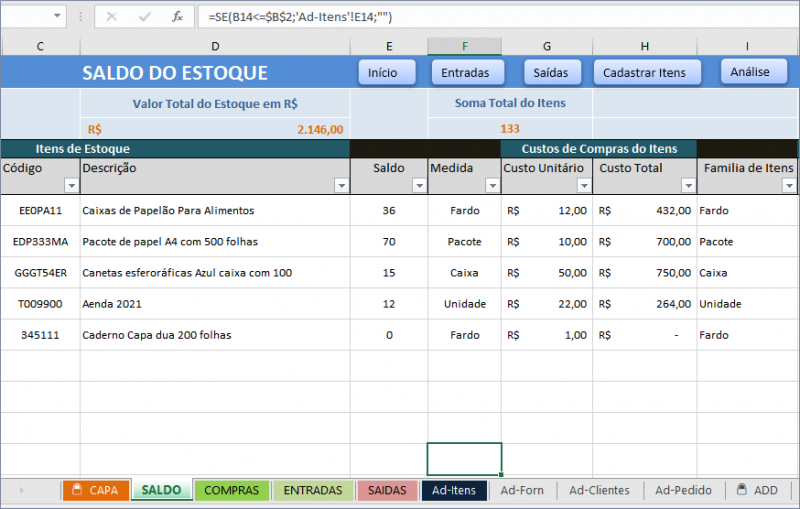Image resolution: width=800 pixels, height=509 pixels.
Task: Open the Saldo column filter arrow
Action: pyautogui.click(x=419, y=186)
